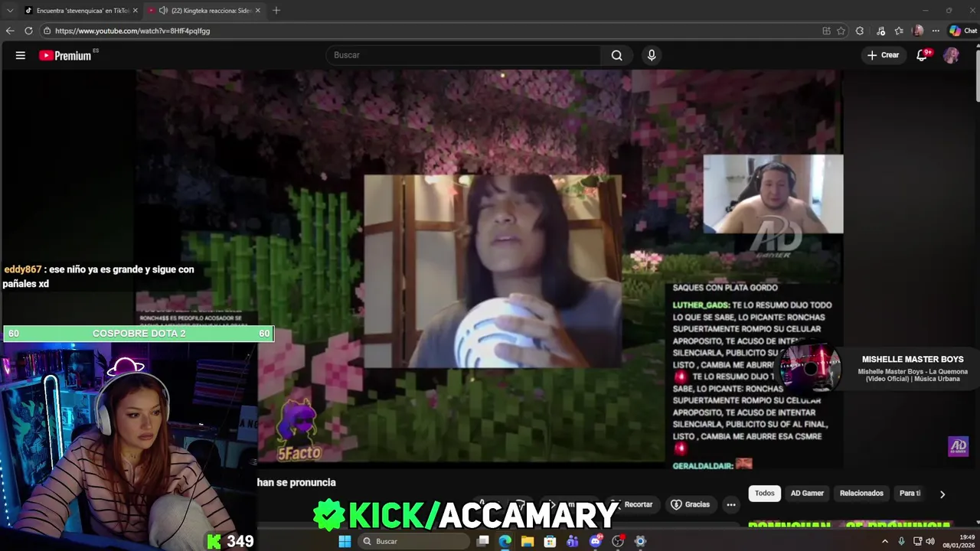Mute the tab via speaker icon
The width and height of the screenshot is (980, 551).
click(x=163, y=10)
